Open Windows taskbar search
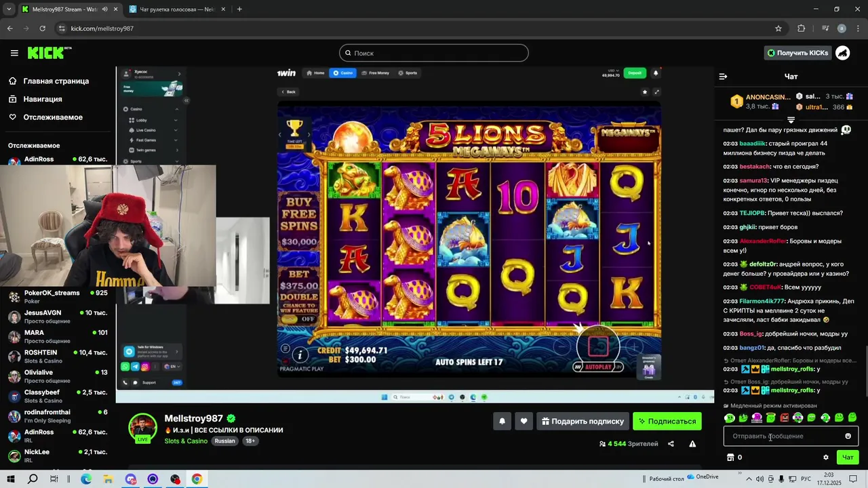 tap(33, 479)
